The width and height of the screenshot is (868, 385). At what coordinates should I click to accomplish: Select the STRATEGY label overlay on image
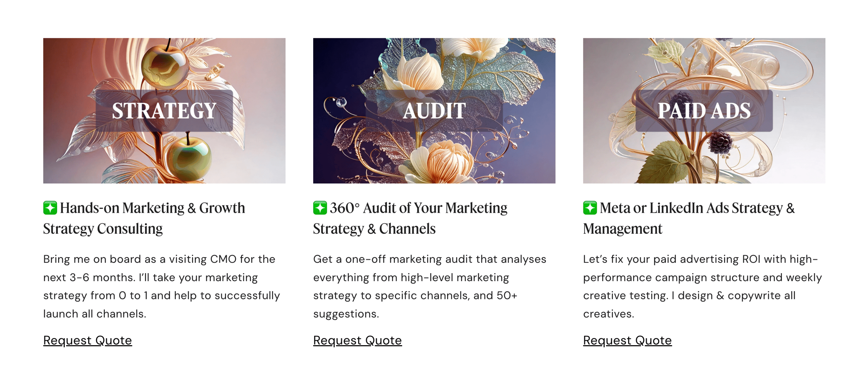tap(164, 111)
